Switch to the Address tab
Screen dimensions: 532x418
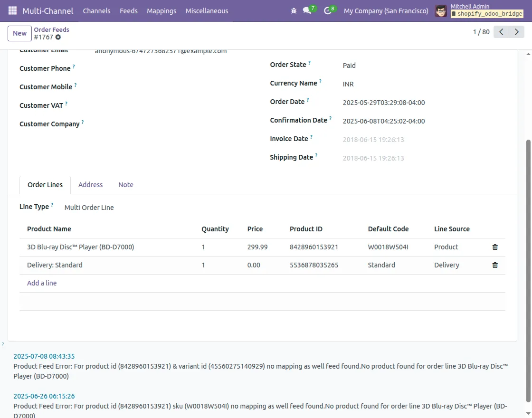point(90,185)
